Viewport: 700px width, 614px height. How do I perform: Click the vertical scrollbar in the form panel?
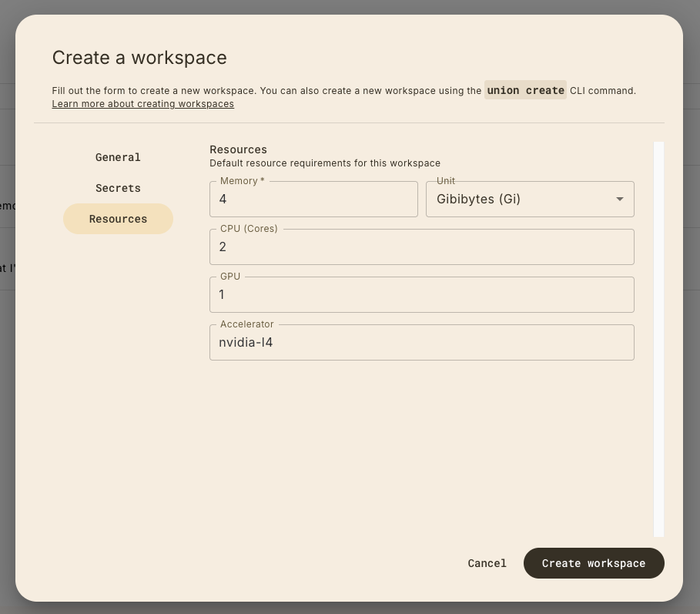(x=658, y=339)
